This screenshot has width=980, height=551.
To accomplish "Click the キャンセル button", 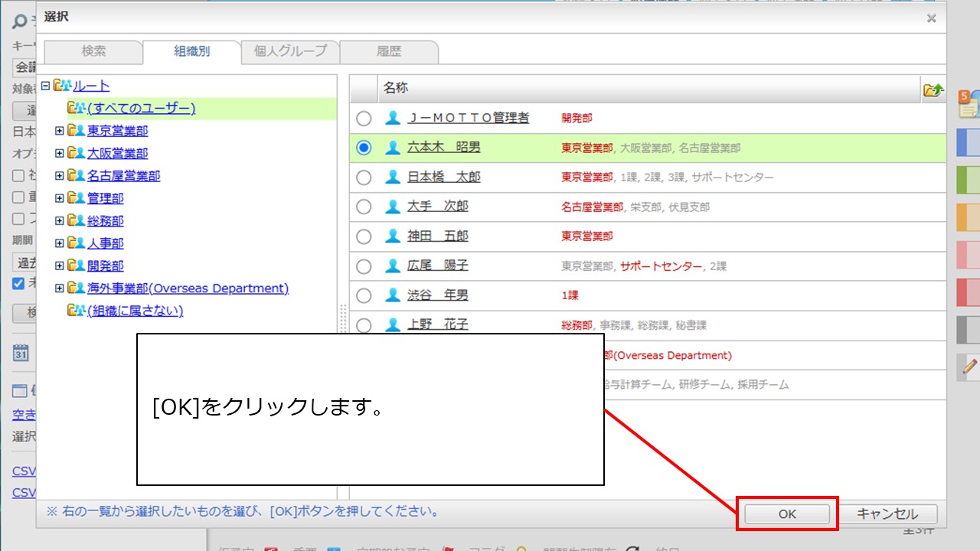I will (x=887, y=514).
